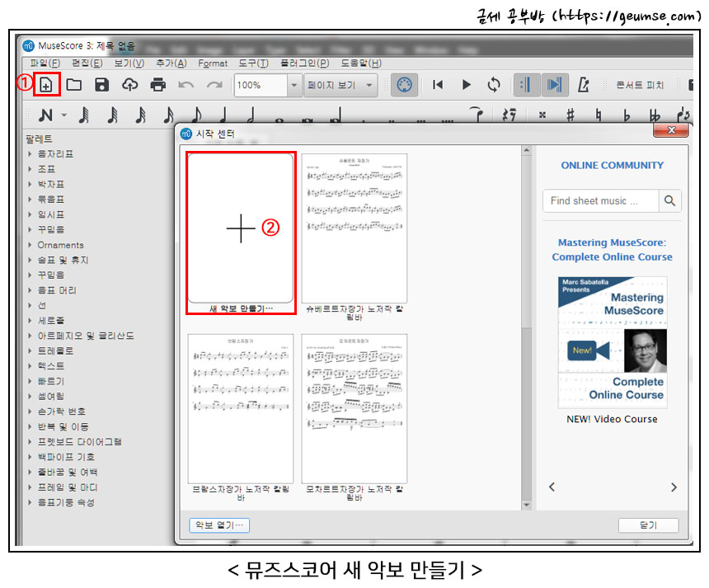Select the 트레몰로 palette row
The height and width of the screenshot is (588, 709).
55,350
